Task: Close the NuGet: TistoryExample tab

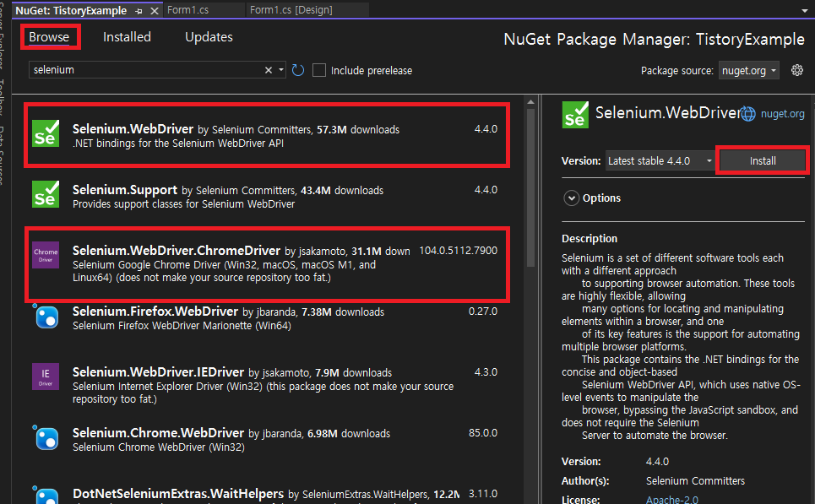Action: 155,11
